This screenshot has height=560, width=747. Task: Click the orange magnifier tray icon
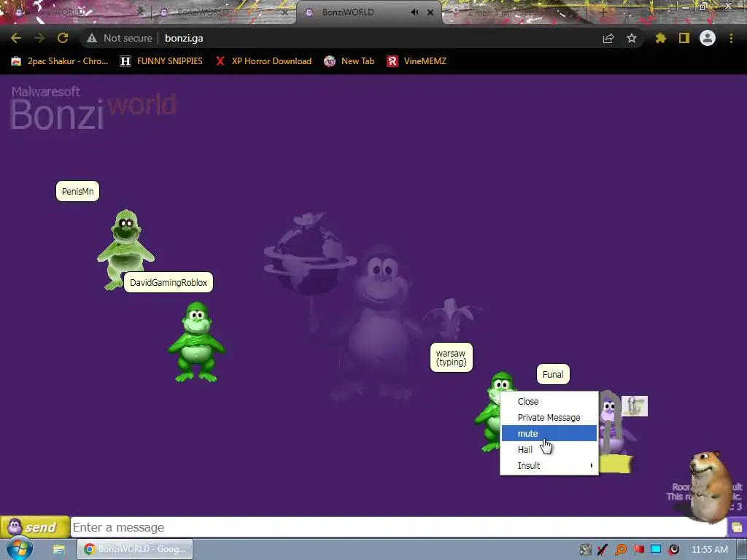click(x=621, y=550)
